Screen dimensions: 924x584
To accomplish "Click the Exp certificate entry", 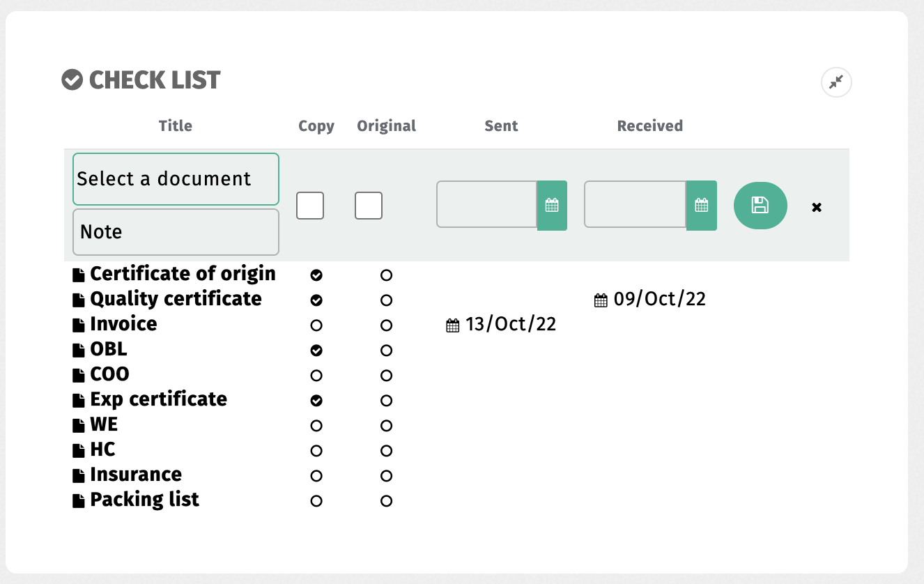I will pyautogui.click(x=158, y=400).
